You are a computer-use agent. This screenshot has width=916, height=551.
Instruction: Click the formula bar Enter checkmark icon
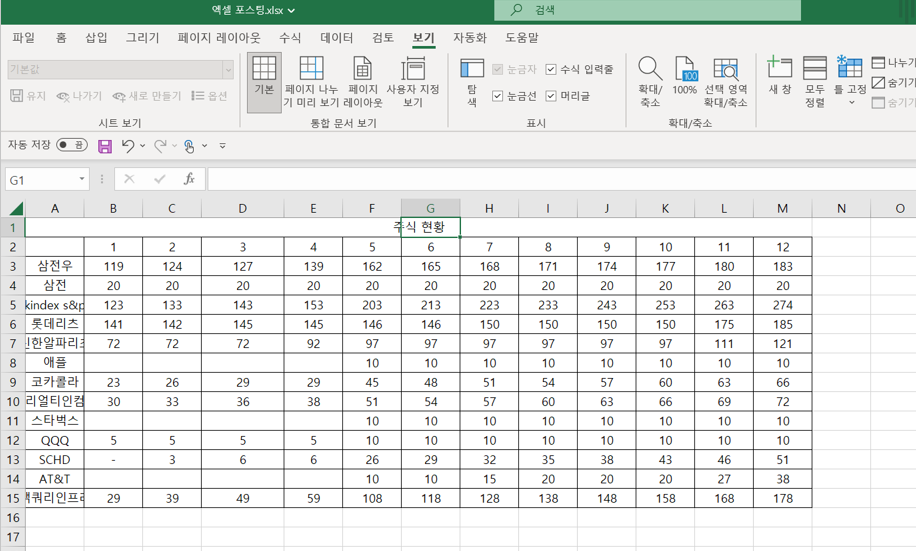click(159, 179)
